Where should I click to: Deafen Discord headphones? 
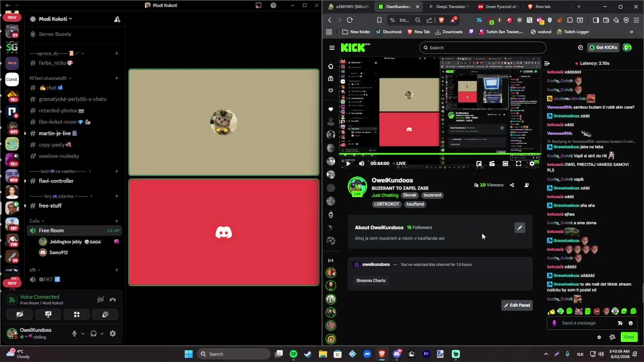pos(93,333)
